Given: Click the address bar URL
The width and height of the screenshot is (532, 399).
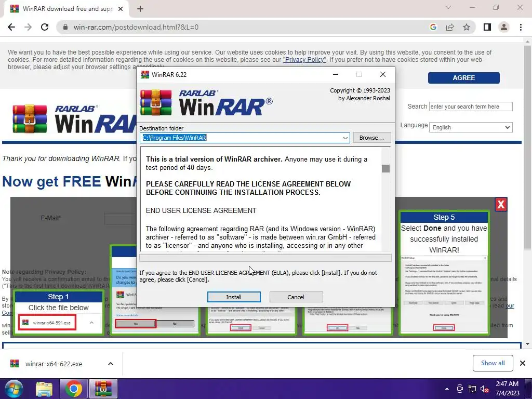Looking at the screenshot, I should click(x=136, y=27).
